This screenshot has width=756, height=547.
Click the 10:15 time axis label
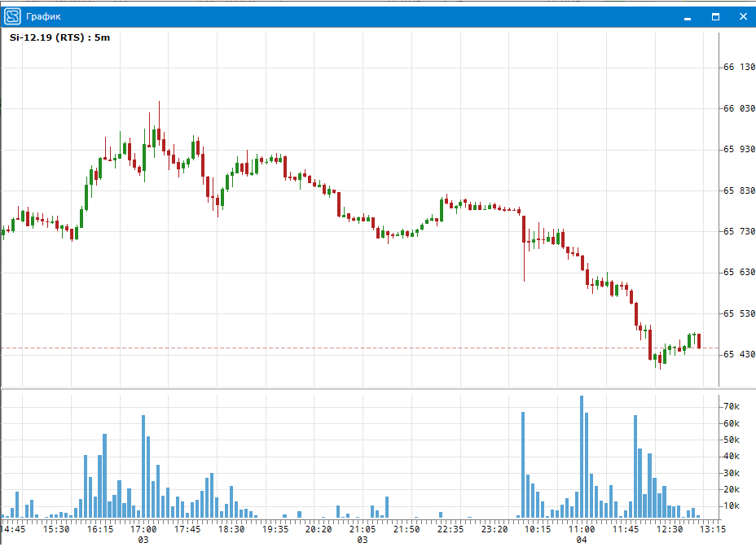coord(538,529)
